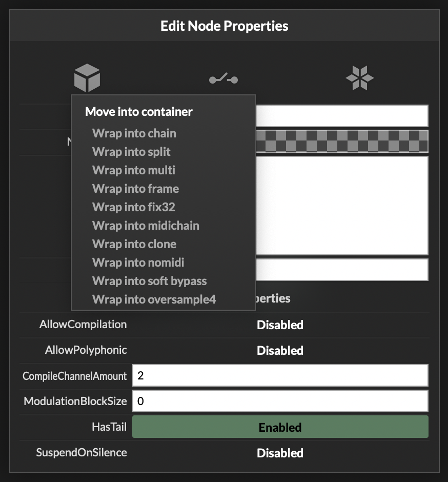Image resolution: width=448 pixels, height=482 pixels.
Task: Select Wrap into clone
Action: click(134, 244)
